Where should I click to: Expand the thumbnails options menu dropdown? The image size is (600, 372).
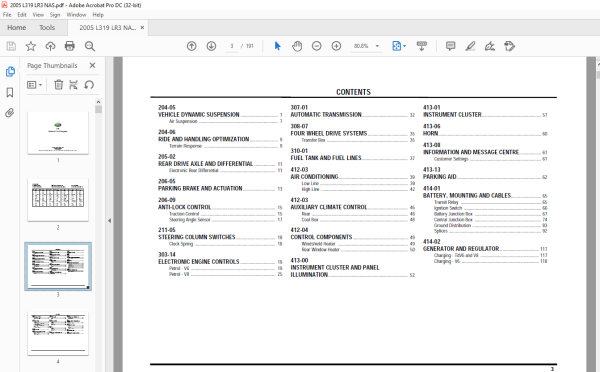tap(34, 85)
